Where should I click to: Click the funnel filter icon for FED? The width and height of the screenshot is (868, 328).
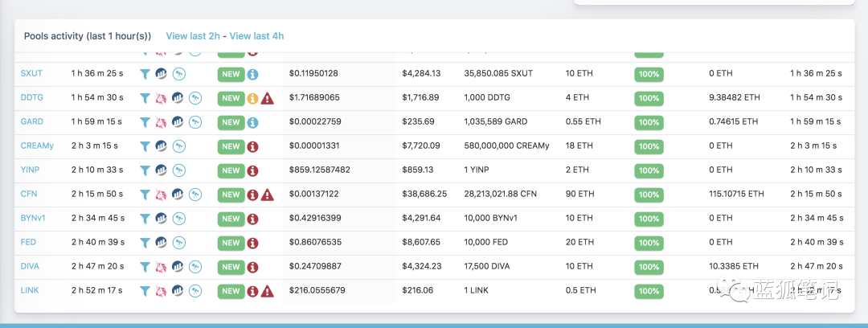click(x=145, y=243)
